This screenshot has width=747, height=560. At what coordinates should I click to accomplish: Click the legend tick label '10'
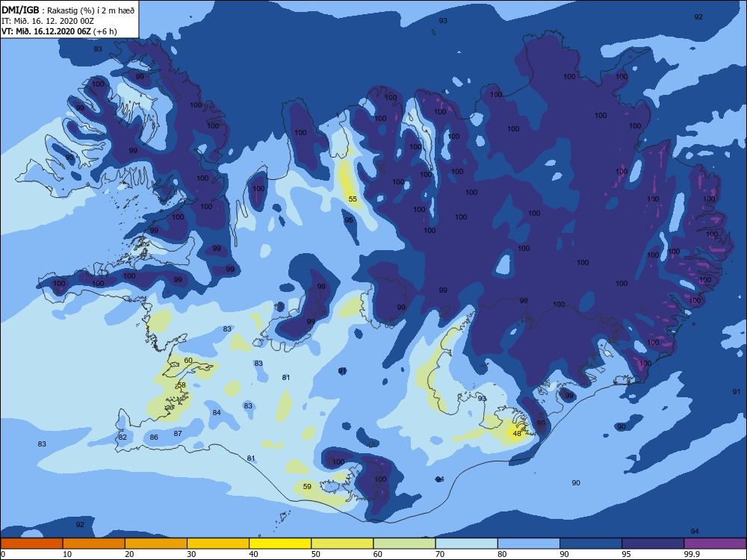pyautogui.click(x=67, y=554)
